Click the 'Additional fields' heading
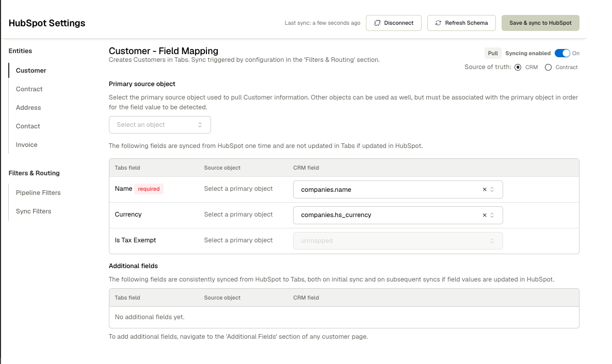This screenshot has width=612, height=364. click(133, 266)
